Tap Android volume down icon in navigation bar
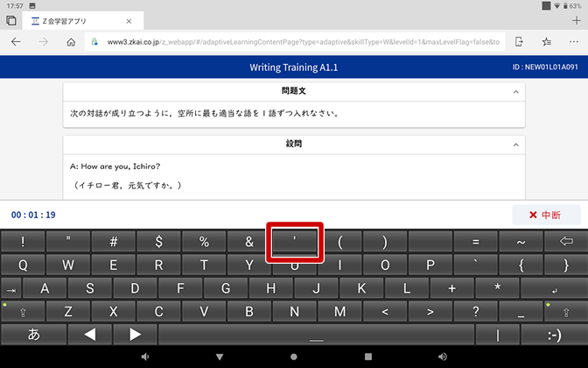Screen dimensions: 588x368 coord(145,357)
